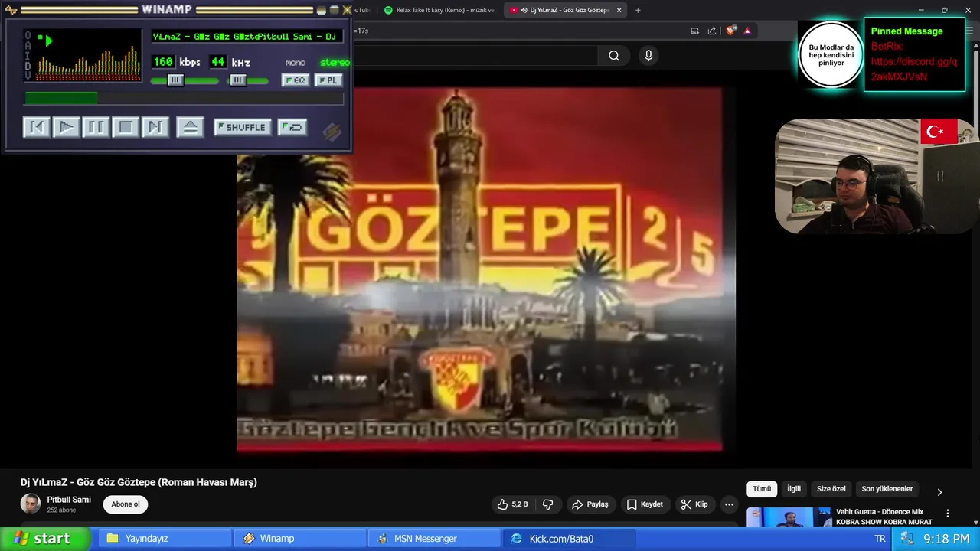Open file with Winamp eject button
This screenshot has height=551, width=980.
pos(190,127)
